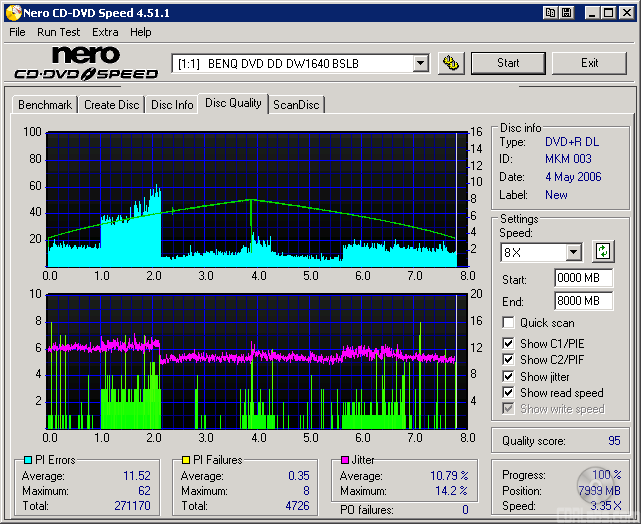This screenshot has height=524, width=641.
Task: Click the copy icon in the title bar
Action: (x=551, y=13)
